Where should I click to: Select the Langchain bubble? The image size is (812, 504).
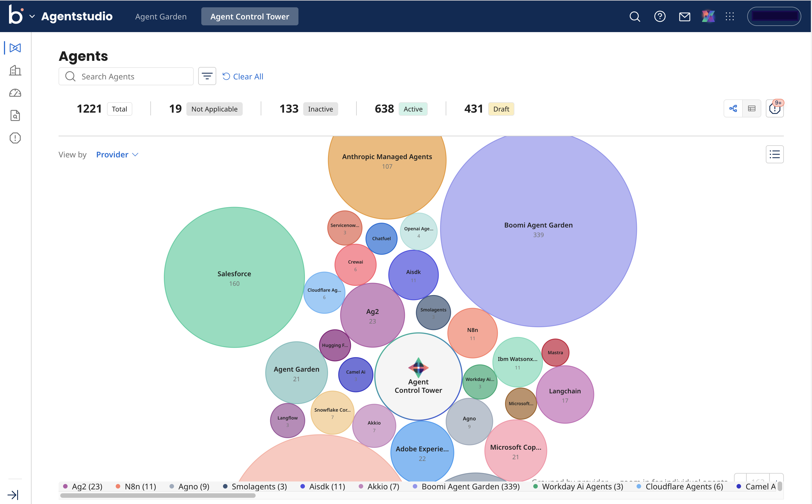(565, 394)
